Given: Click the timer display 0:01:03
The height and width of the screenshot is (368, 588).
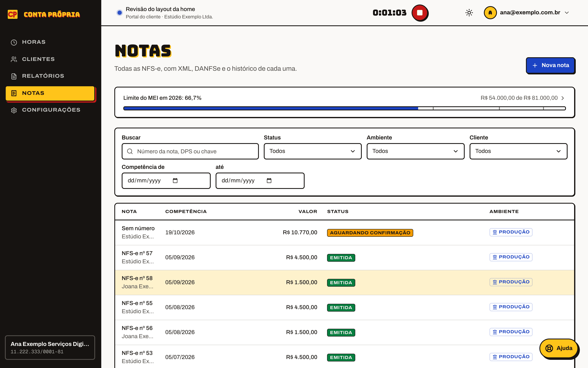Looking at the screenshot, I should 390,13.
